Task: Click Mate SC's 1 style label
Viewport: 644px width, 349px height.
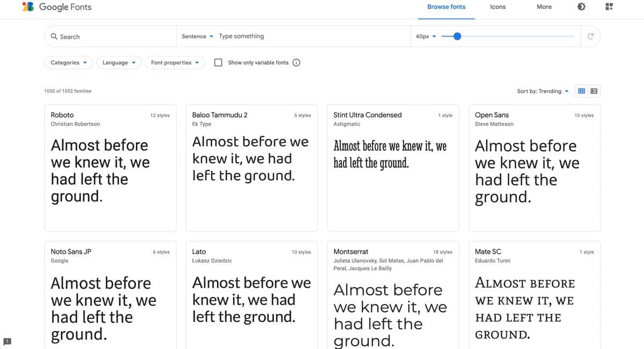Action: (x=587, y=252)
